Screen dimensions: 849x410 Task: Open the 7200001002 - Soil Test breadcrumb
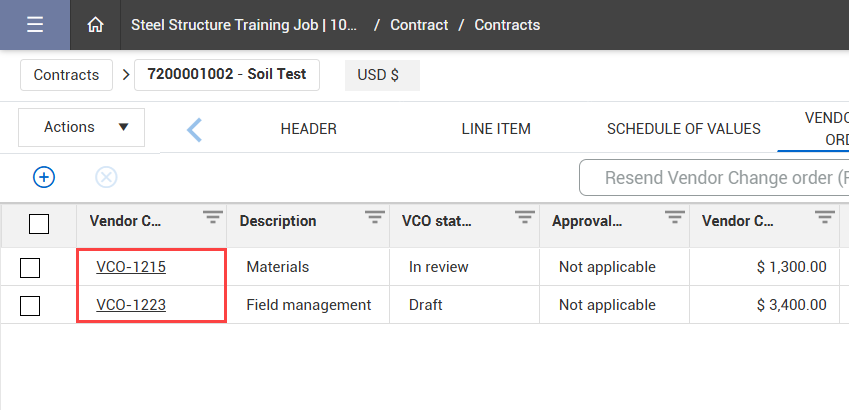coord(227,75)
